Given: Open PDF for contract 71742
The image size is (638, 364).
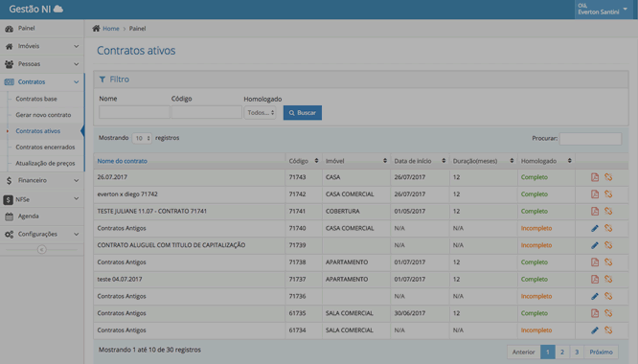Looking at the screenshot, I should click(x=595, y=194).
